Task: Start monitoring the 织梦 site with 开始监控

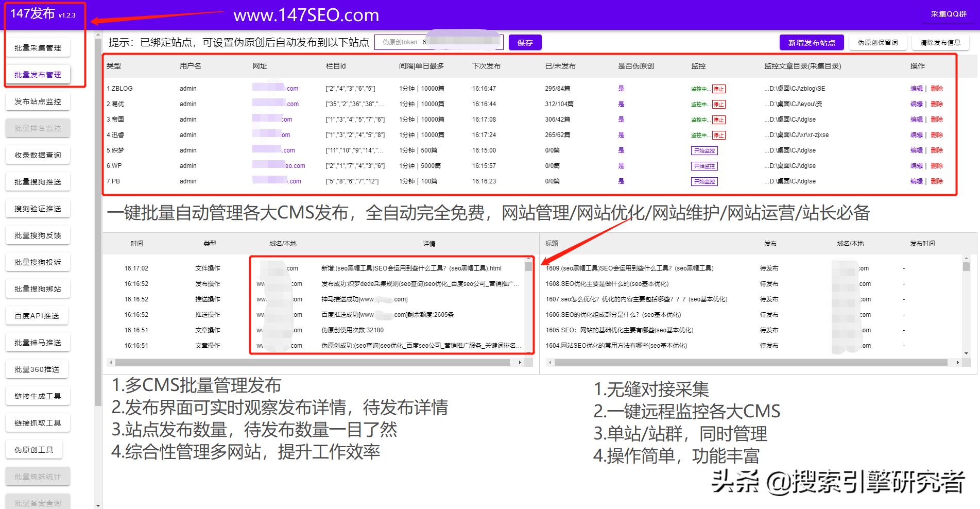Action: (x=704, y=150)
